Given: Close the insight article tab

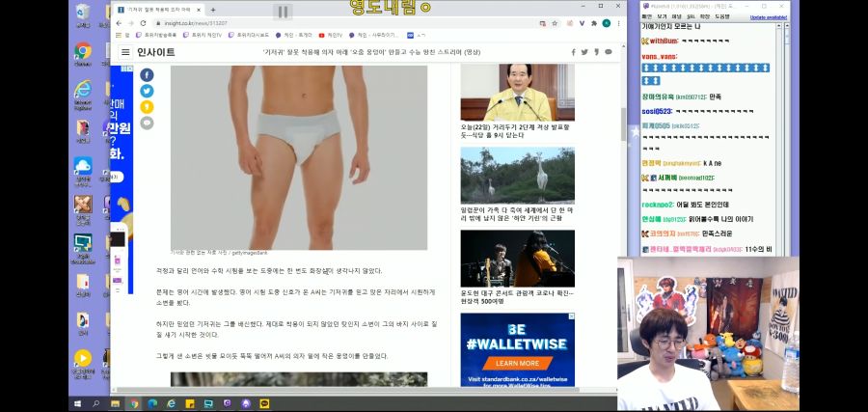Looking at the screenshot, I should tap(199, 10).
